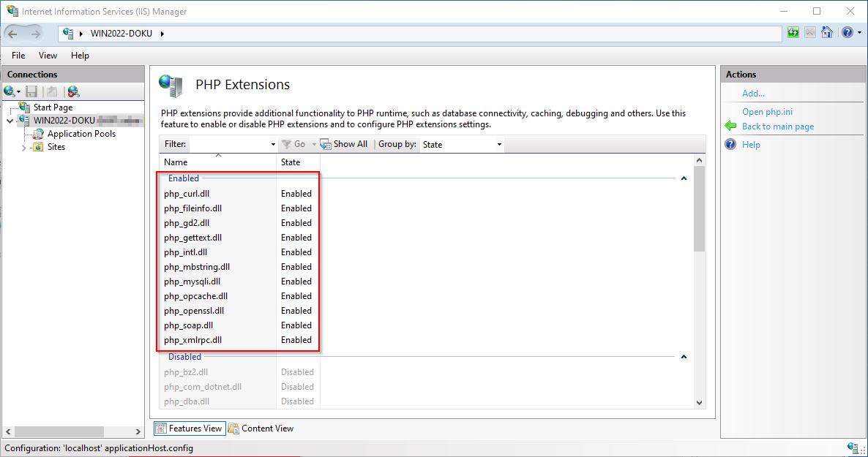
Task: Click the Show All filter icon
Action: pos(326,144)
